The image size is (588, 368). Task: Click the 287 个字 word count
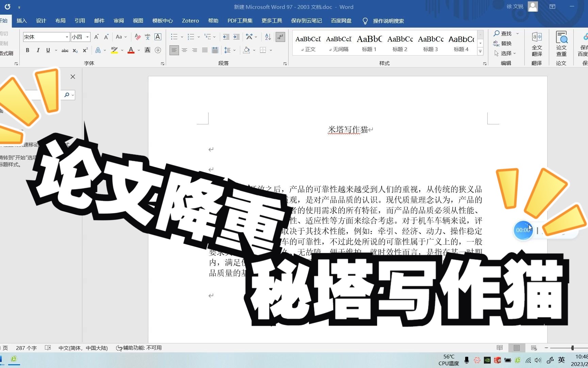26,348
